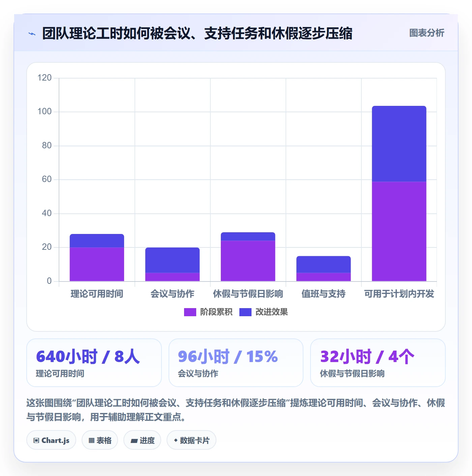
Task: Click the 图表分析 label in the header
Action: coord(426,33)
